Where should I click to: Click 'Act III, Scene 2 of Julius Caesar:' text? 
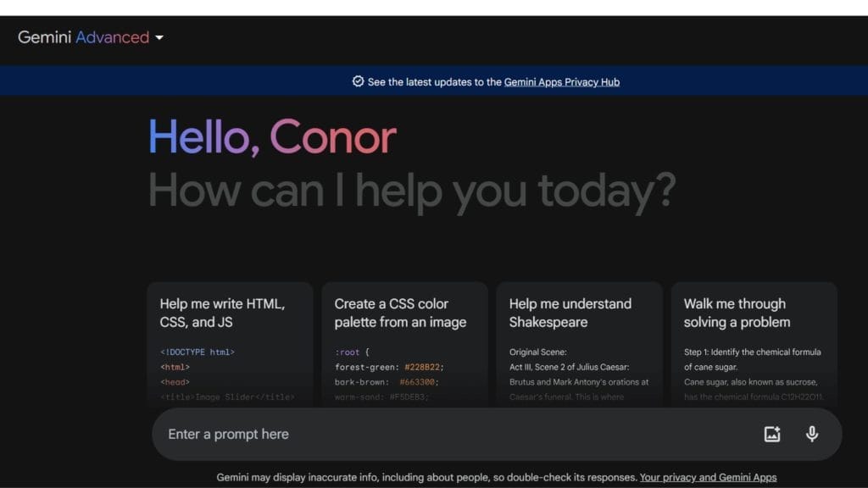click(x=569, y=367)
